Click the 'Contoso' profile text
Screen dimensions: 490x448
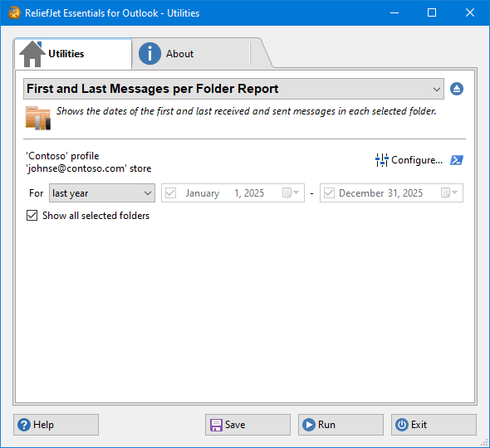(x=62, y=156)
